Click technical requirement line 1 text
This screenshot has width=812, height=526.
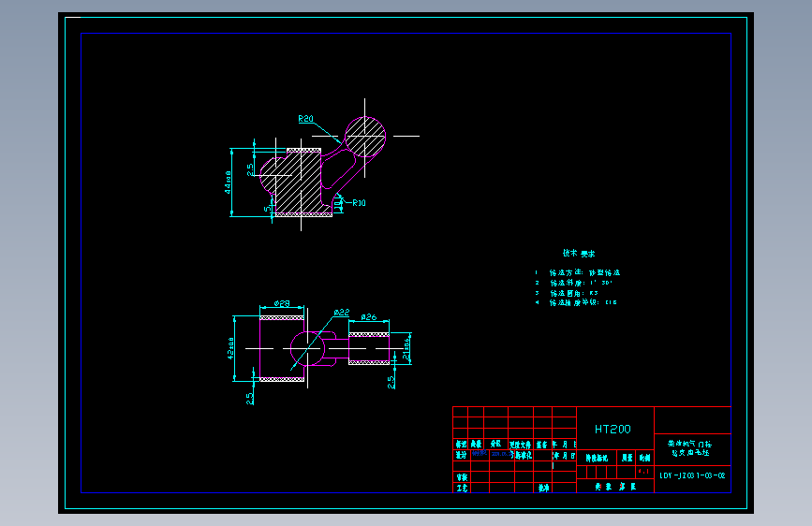(x=578, y=272)
